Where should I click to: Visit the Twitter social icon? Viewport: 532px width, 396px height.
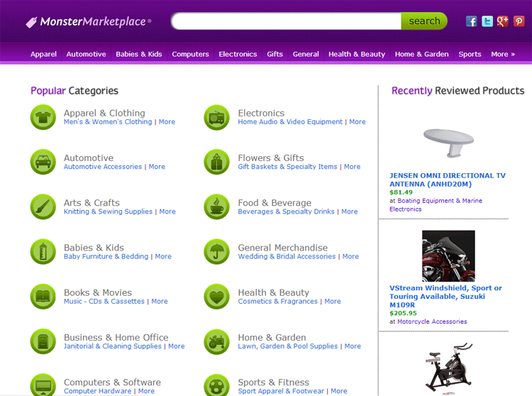pyautogui.click(x=487, y=21)
